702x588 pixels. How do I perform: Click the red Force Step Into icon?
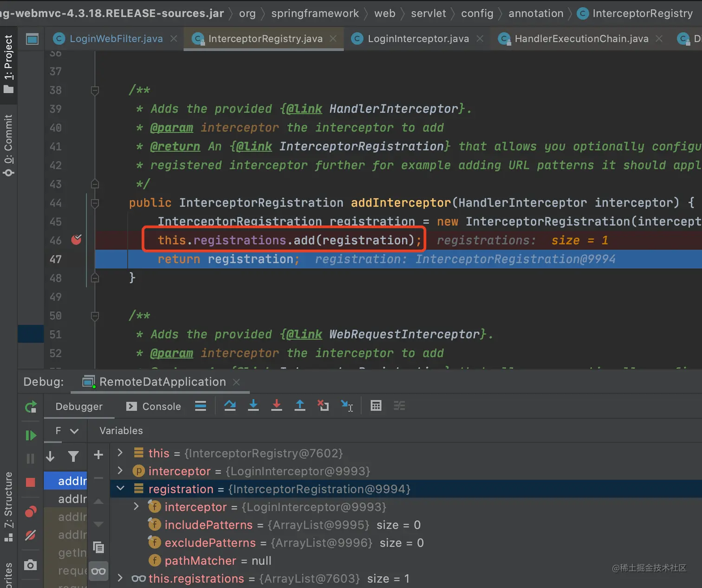point(277,406)
